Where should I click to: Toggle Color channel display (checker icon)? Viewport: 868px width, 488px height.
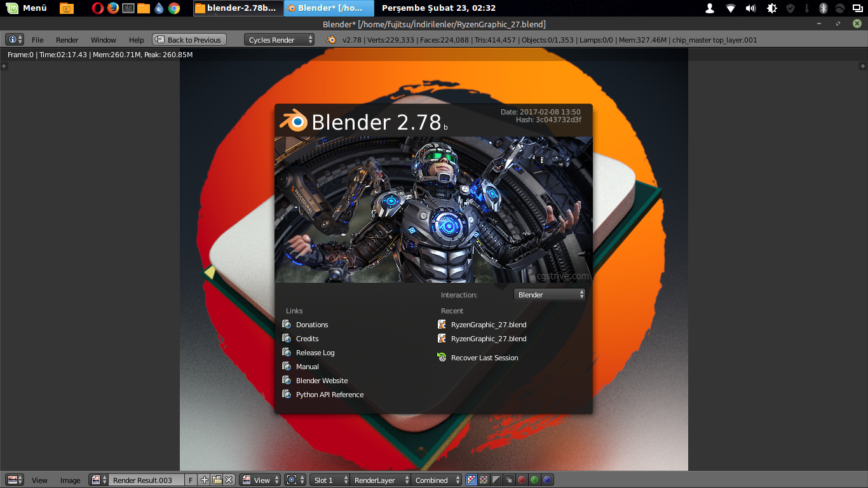pyautogui.click(x=484, y=480)
